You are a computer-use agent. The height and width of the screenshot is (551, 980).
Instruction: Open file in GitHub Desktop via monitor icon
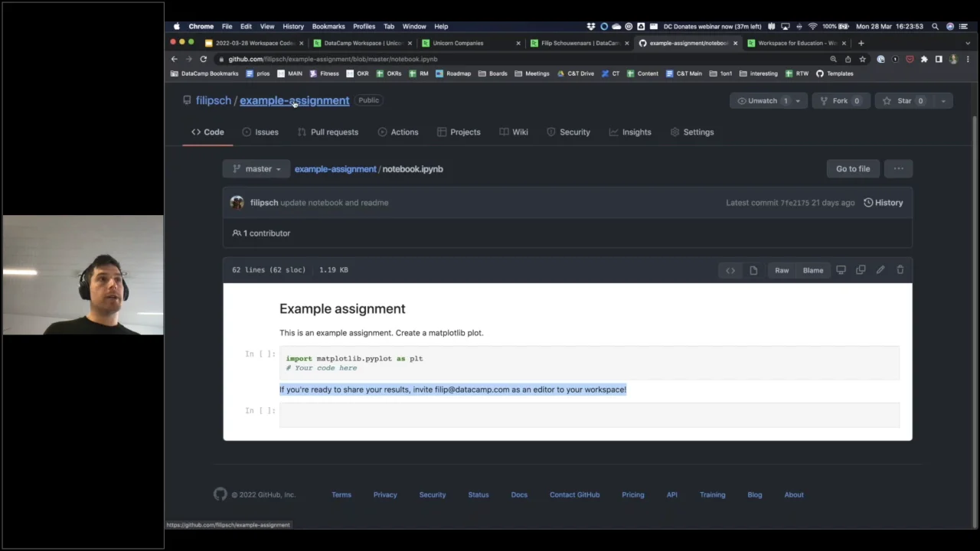[x=841, y=270]
